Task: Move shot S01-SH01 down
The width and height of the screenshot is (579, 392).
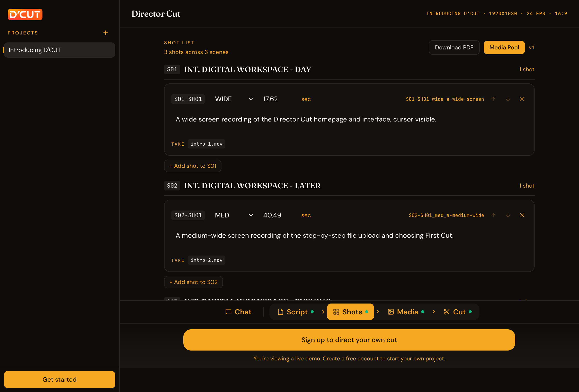Action: pyautogui.click(x=508, y=99)
